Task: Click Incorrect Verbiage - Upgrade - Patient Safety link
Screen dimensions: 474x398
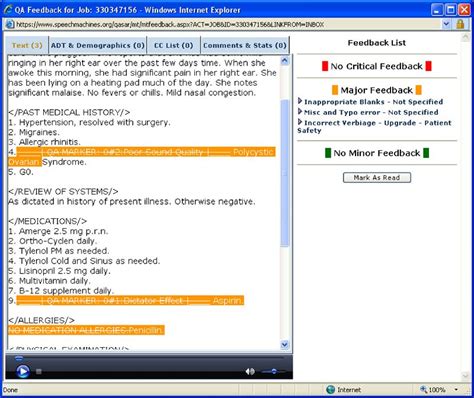Action: [x=374, y=126]
